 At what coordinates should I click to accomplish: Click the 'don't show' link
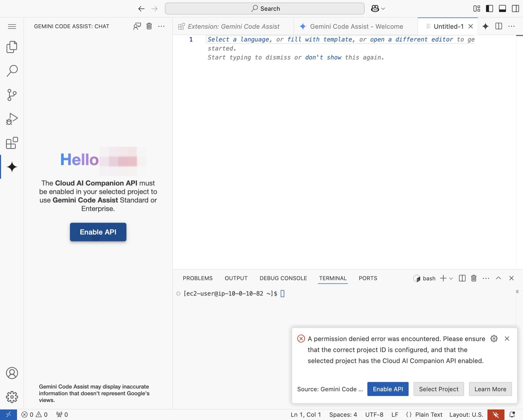click(323, 58)
